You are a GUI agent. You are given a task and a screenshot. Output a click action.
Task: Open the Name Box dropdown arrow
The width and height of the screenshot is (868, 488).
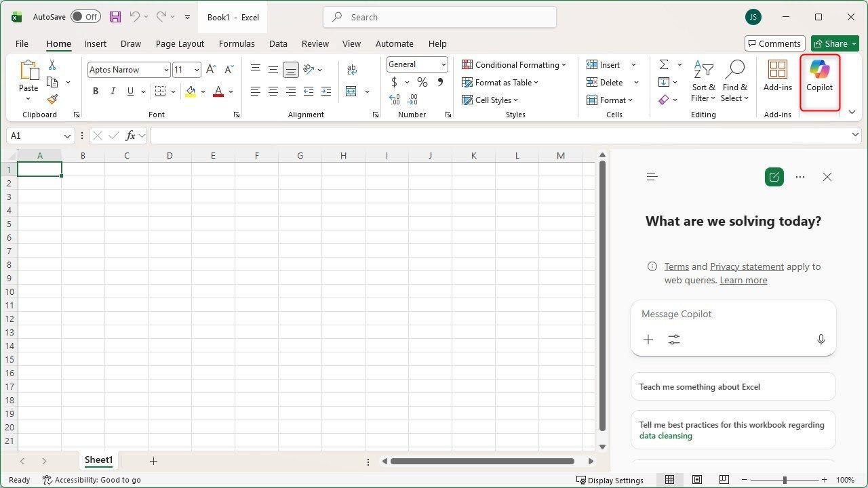68,136
